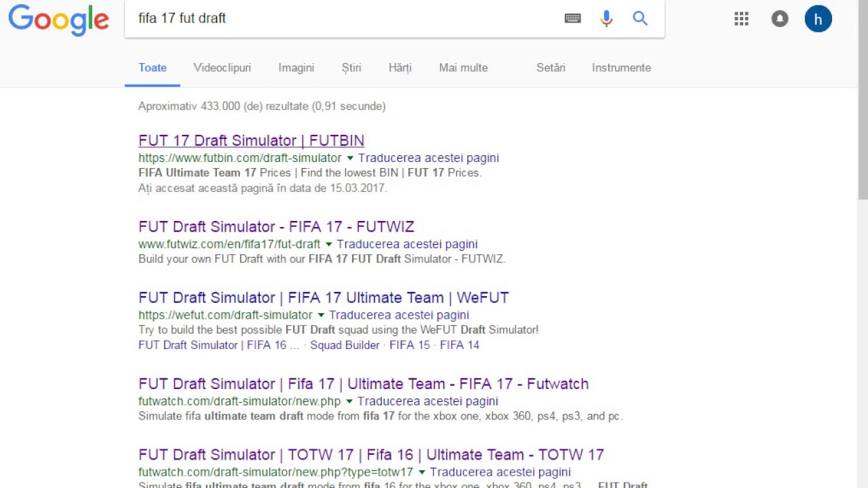The height and width of the screenshot is (488, 868).
Task: Open the WeFUT Draft Simulator result
Action: [x=323, y=298]
